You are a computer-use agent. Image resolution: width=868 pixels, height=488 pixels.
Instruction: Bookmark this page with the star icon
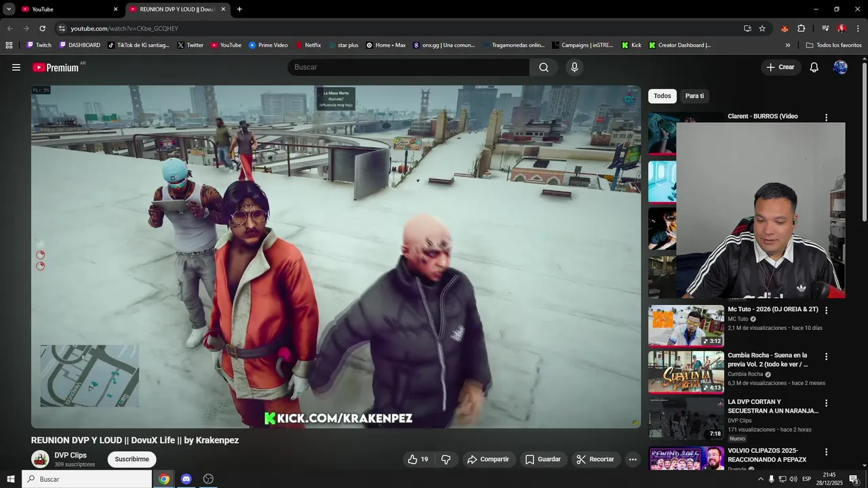[x=762, y=28]
